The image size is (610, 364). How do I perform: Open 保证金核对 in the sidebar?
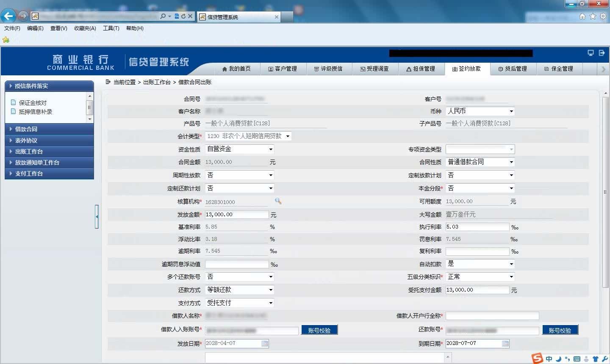click(33, 103)
